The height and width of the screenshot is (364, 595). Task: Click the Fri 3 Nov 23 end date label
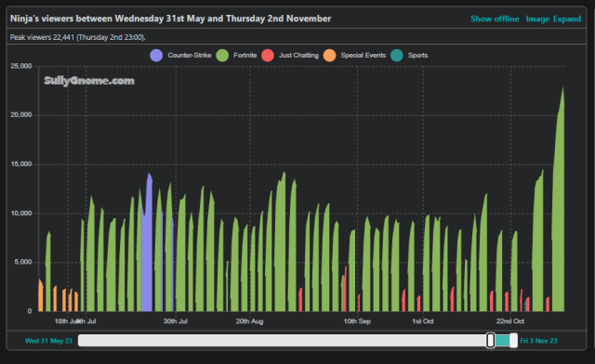tap(538, 341)
